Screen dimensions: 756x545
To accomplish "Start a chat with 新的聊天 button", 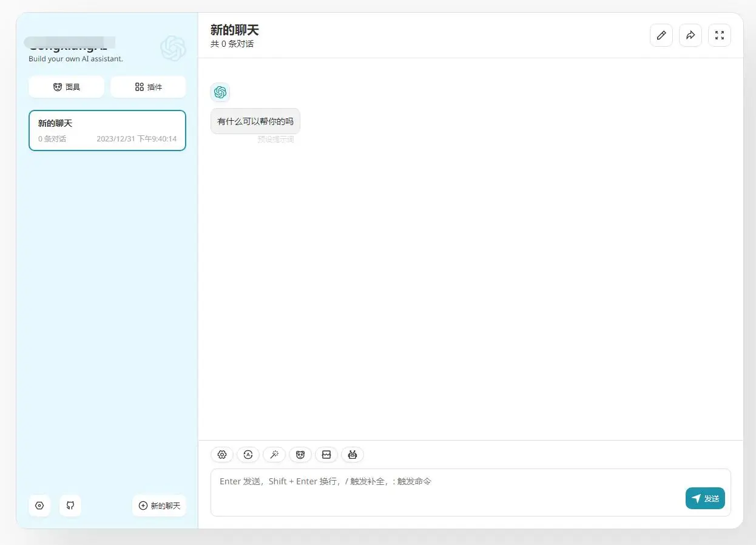I will click(159, 506).
